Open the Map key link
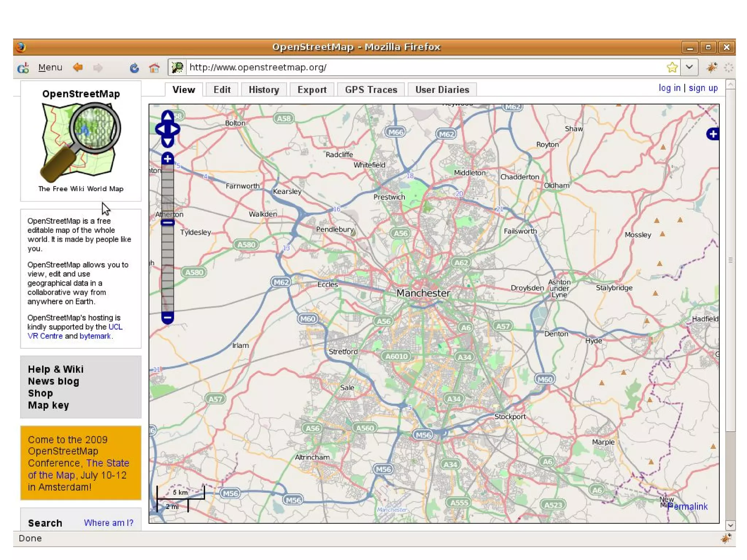The image size is (747, 560). click(x=49, y=405)
